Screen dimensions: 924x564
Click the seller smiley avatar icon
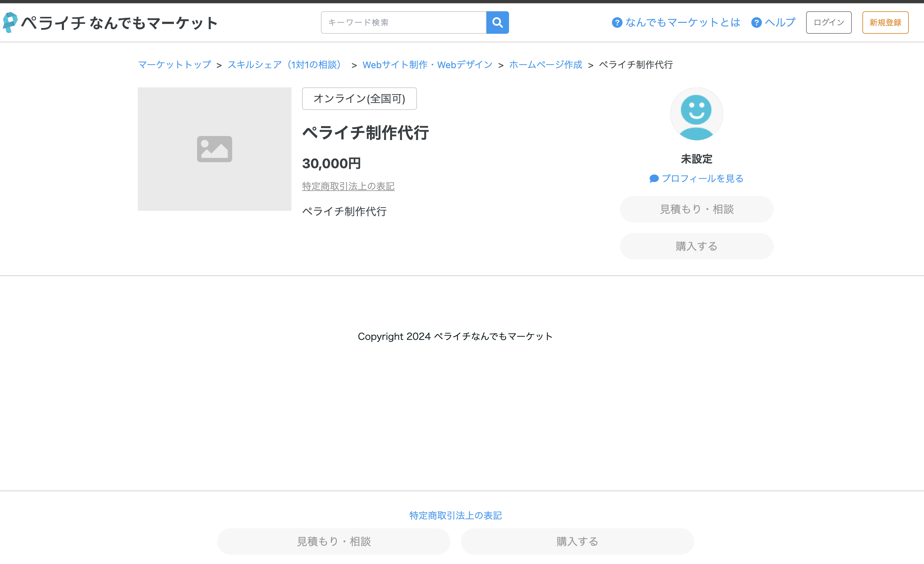click(x=696, y=114)
